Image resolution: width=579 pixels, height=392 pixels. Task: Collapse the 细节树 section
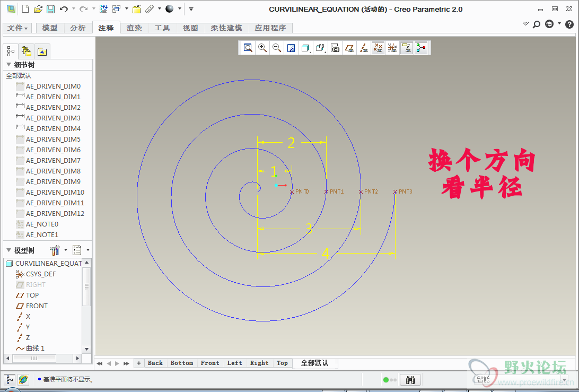(9, 64)
